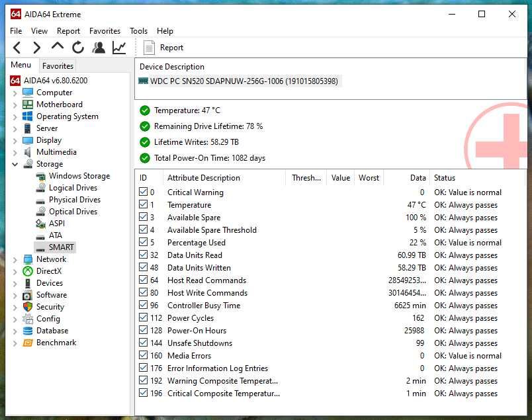Select the Motherboard tree icon

[x=28, y=104]
